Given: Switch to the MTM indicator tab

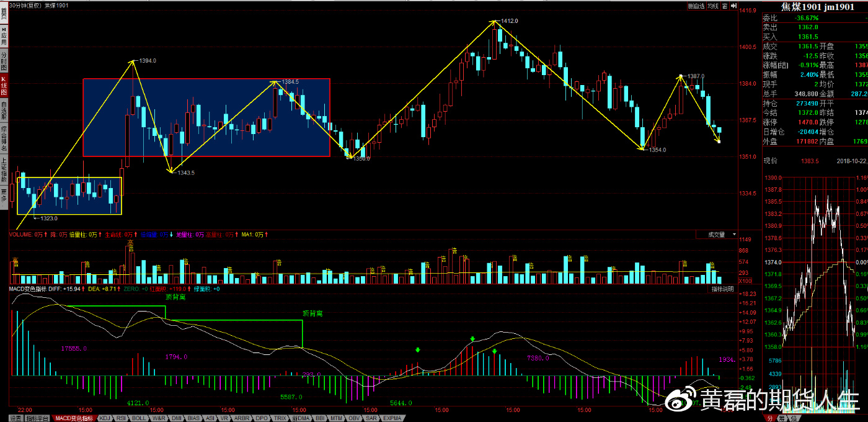Looking at the screenshot, I should [337, 418].
